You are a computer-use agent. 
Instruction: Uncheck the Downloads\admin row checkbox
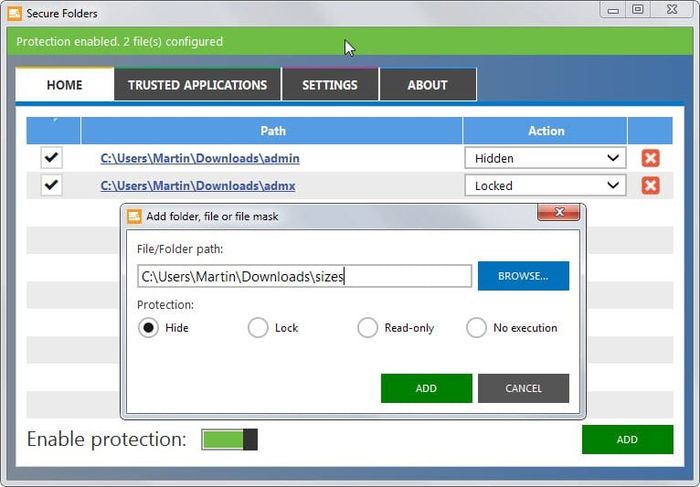51,158
